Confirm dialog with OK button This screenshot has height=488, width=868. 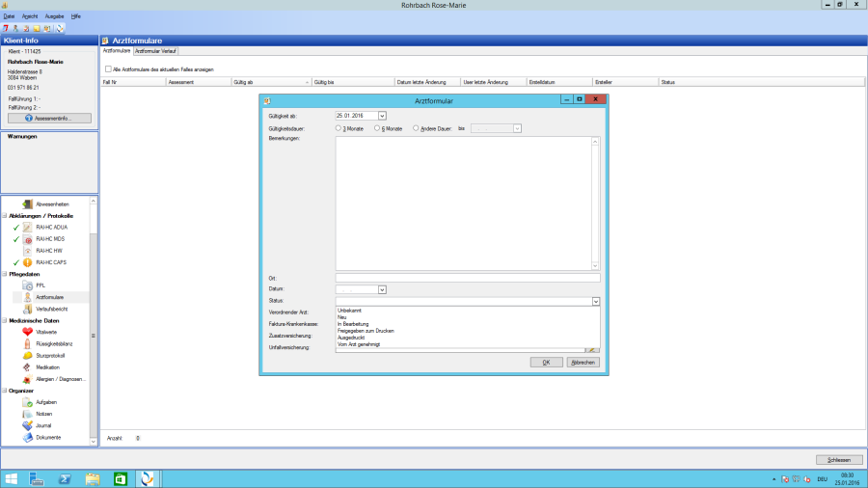(x=547, y=363)
